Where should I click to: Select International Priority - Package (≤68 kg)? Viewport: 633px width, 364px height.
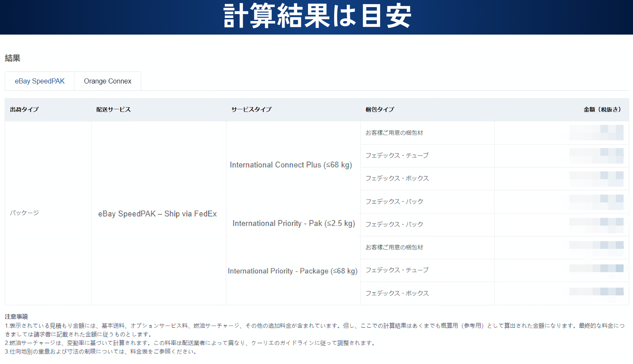point(293,271)
